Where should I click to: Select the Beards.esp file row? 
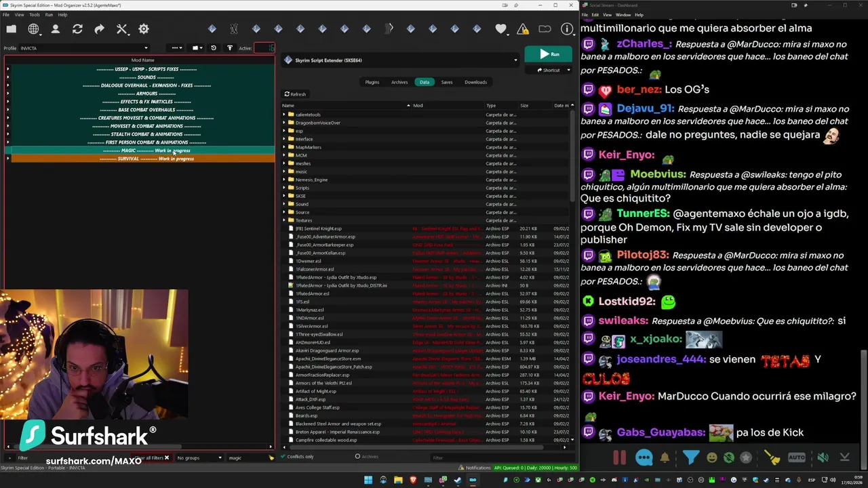point(427,415)
